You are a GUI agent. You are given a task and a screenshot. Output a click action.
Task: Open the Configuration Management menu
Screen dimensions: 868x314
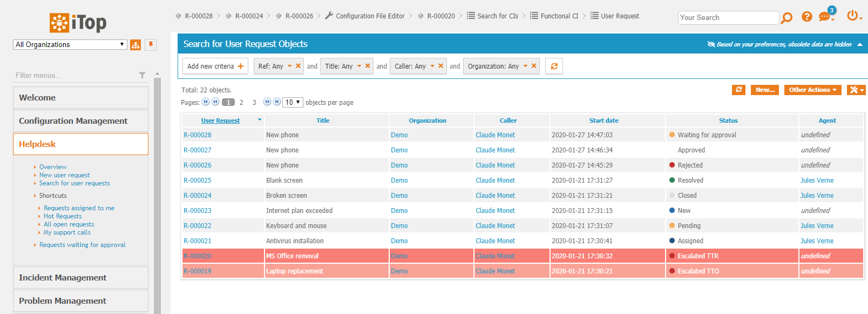(x=80, y=121)
